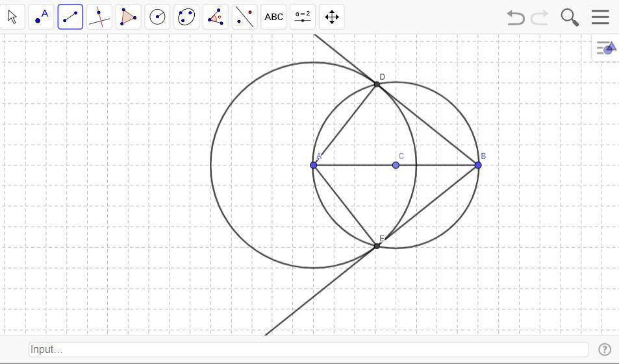
Task: Select the ABC Text tool
Action: (x=274, y=17)
